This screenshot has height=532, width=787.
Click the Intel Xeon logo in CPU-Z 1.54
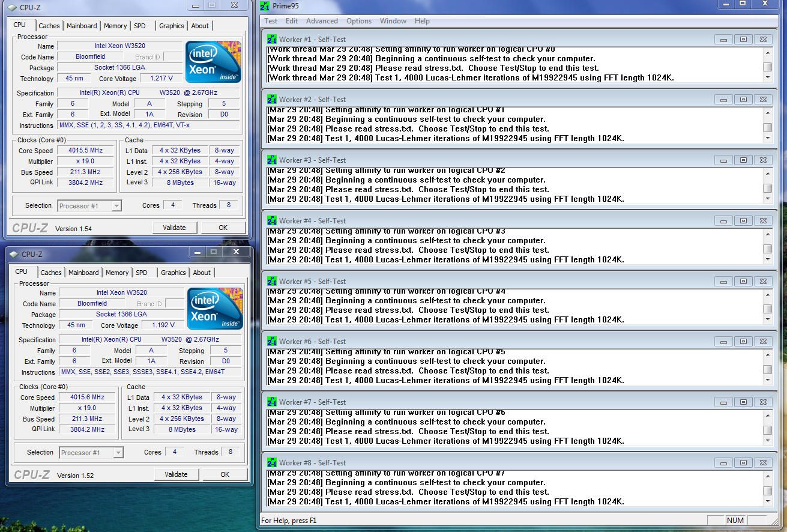point(214,62)
